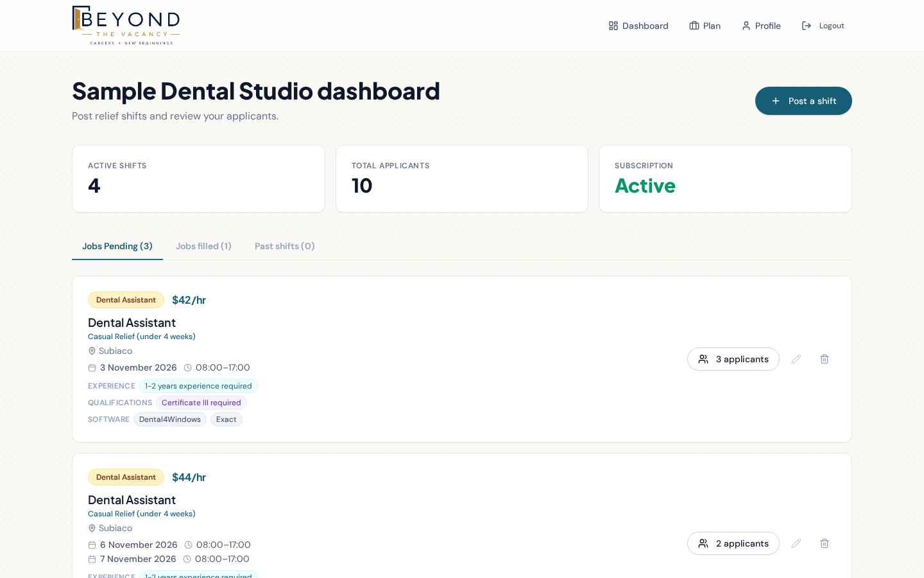This screenshot has height=578, width=924.
Task: Edit the $42/hr Dental Assistant shift
Action: click(x=796, y=359)
